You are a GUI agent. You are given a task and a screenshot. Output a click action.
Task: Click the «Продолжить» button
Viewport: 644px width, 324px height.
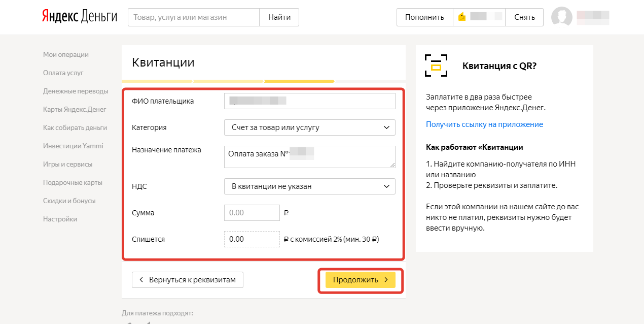tap(360, 279)
